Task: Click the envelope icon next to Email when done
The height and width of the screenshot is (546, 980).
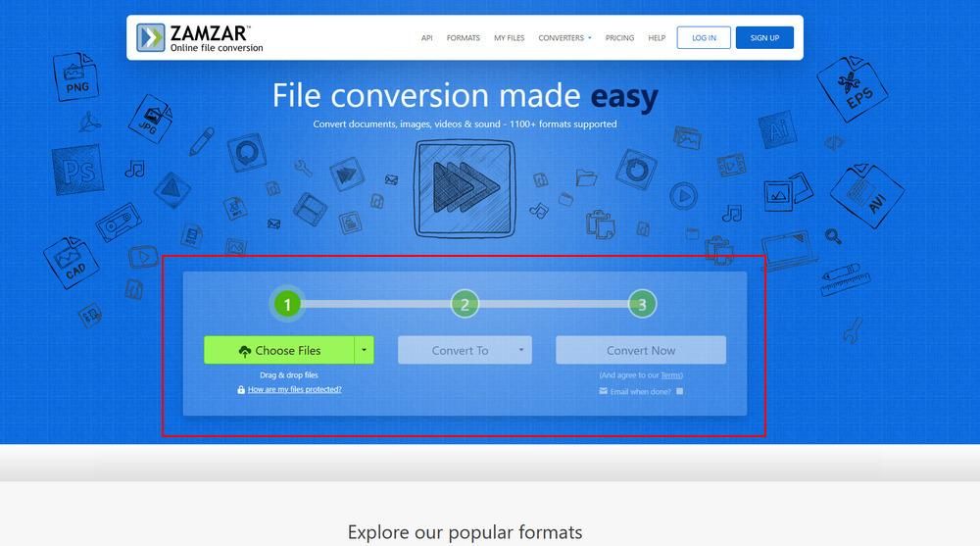Action: [603, 391]
